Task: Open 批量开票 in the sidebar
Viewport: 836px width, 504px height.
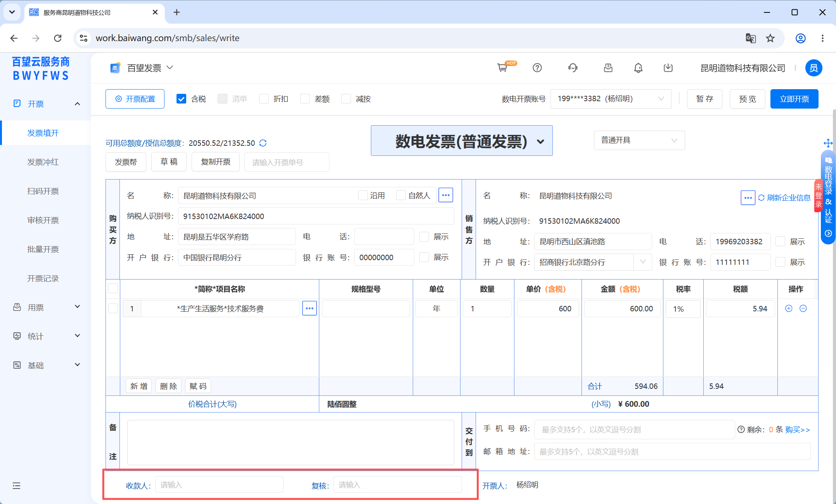Action: [x=43, y=249]
